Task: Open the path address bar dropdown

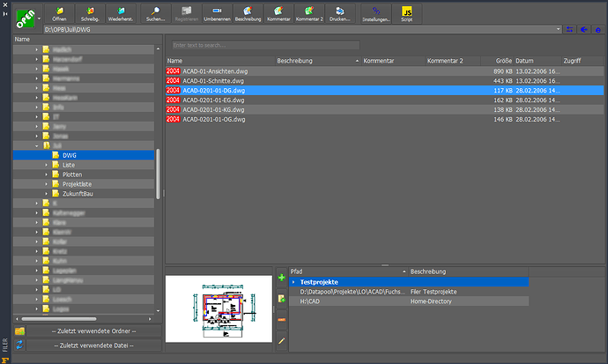Action: pyautogui.click(x=560, y=29)
